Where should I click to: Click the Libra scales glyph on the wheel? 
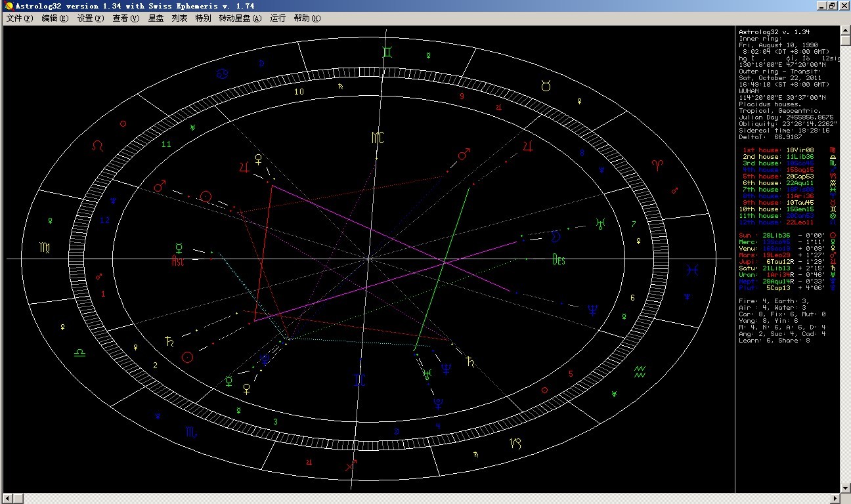pos(79,352)
